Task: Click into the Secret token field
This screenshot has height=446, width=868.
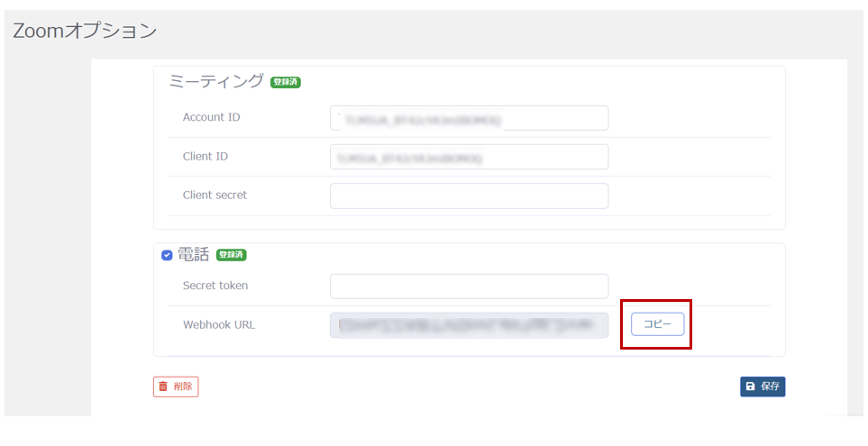Action: click(x=469, y=287)
